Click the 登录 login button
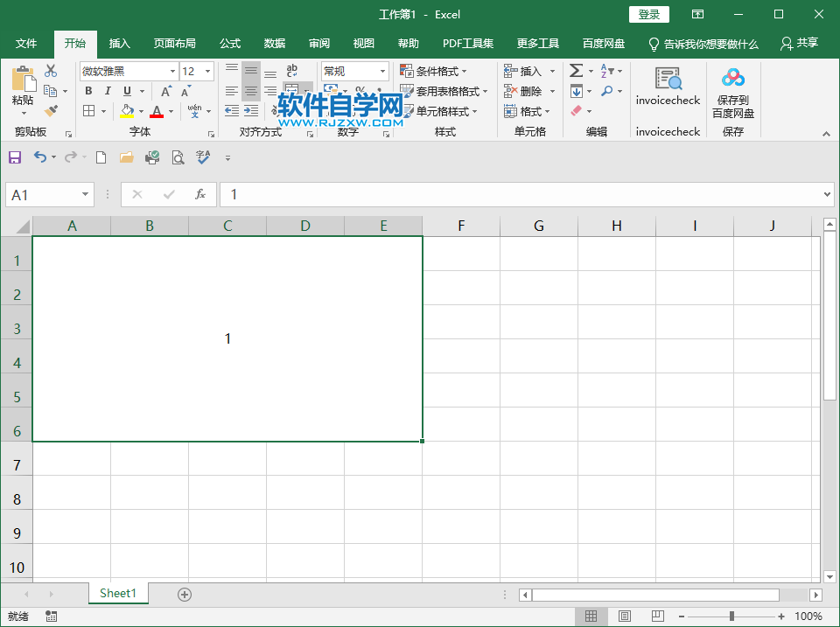 (649, 14)
